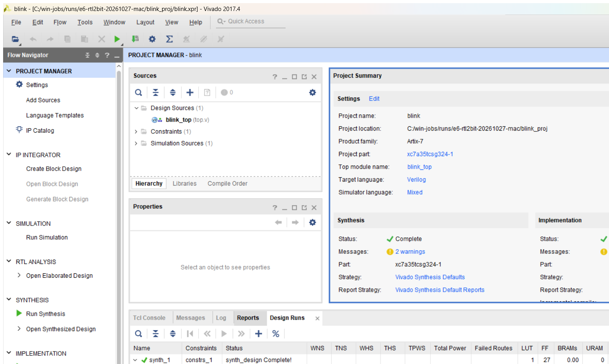Click Run Simulation in Flow Navigator
Viewport: 609px width, 364px height.
(x=47, y=238)
